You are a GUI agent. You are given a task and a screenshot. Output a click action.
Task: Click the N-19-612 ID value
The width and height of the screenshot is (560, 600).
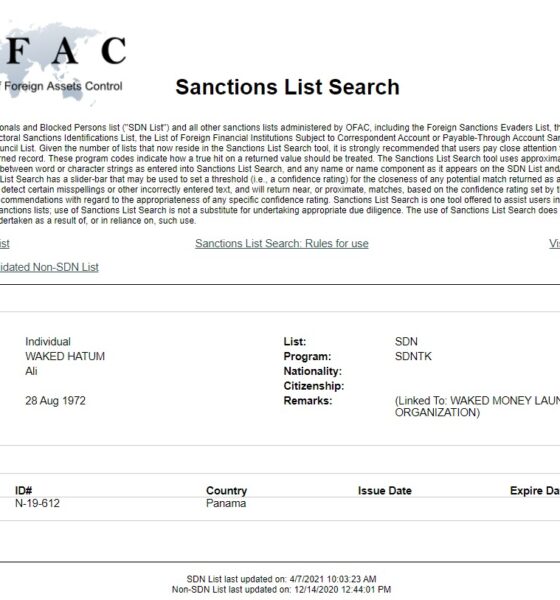38,503
